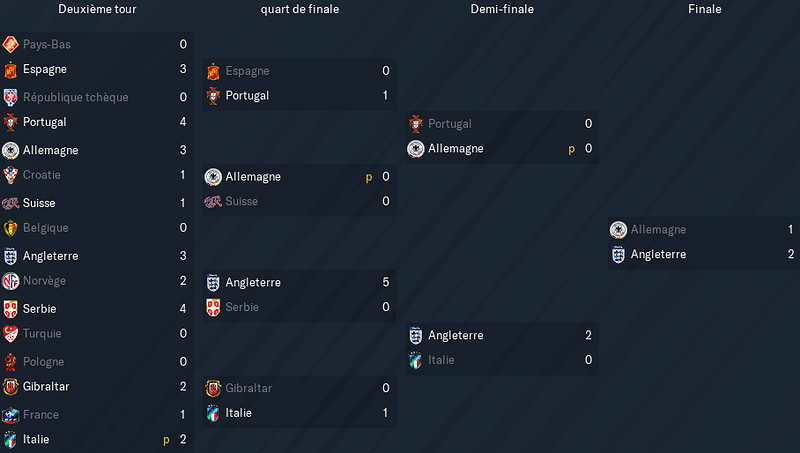Viewport: 800px width, 453px height.
Task: Click the penalty marker p beside Italie
Action: coord(166,440)
